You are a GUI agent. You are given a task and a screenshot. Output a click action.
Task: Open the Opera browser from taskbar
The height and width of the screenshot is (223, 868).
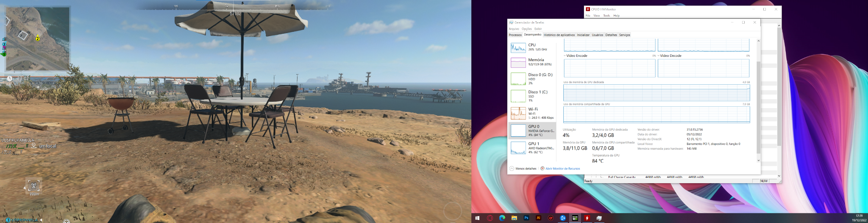[490, 218]
